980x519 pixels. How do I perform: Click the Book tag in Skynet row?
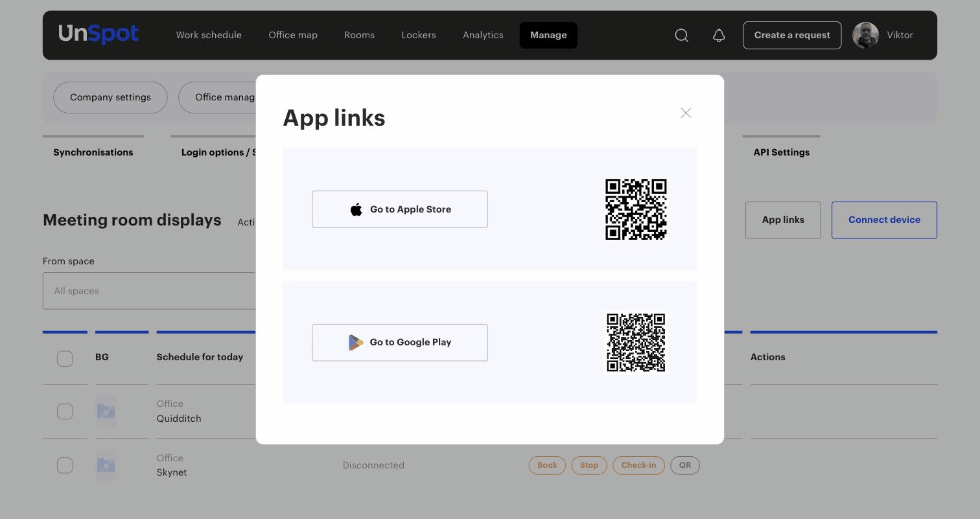547,465
